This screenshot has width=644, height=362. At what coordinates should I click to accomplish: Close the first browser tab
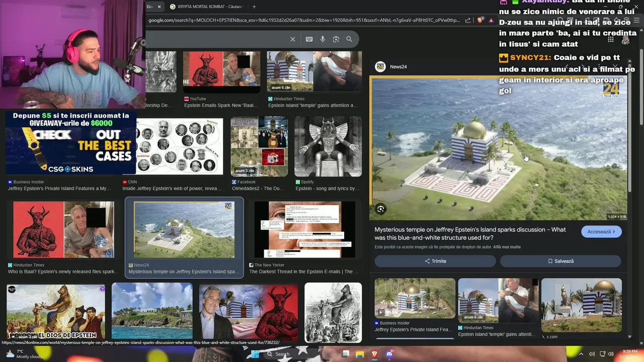click(x=159, y=7)
